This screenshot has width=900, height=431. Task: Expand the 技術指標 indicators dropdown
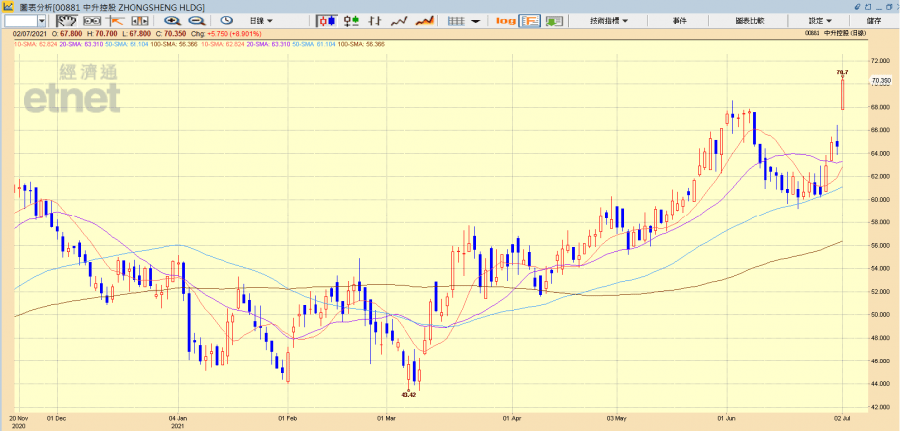[608, 20]
